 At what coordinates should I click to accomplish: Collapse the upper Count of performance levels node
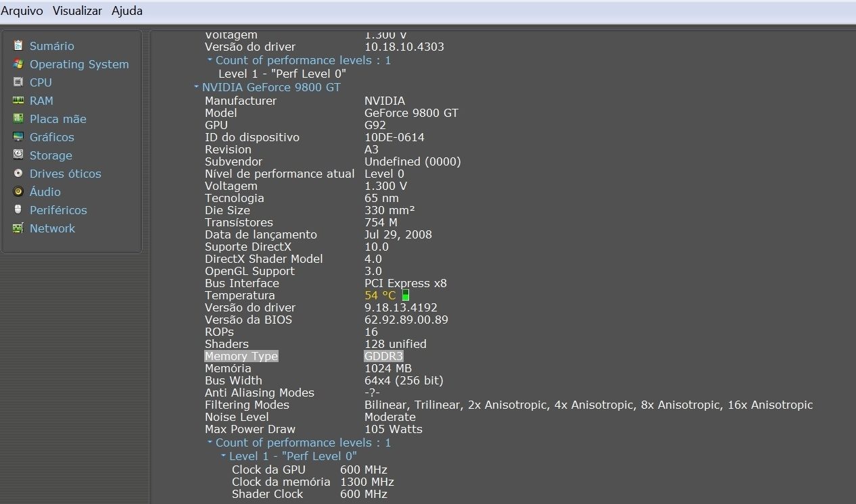click(210, 60)
